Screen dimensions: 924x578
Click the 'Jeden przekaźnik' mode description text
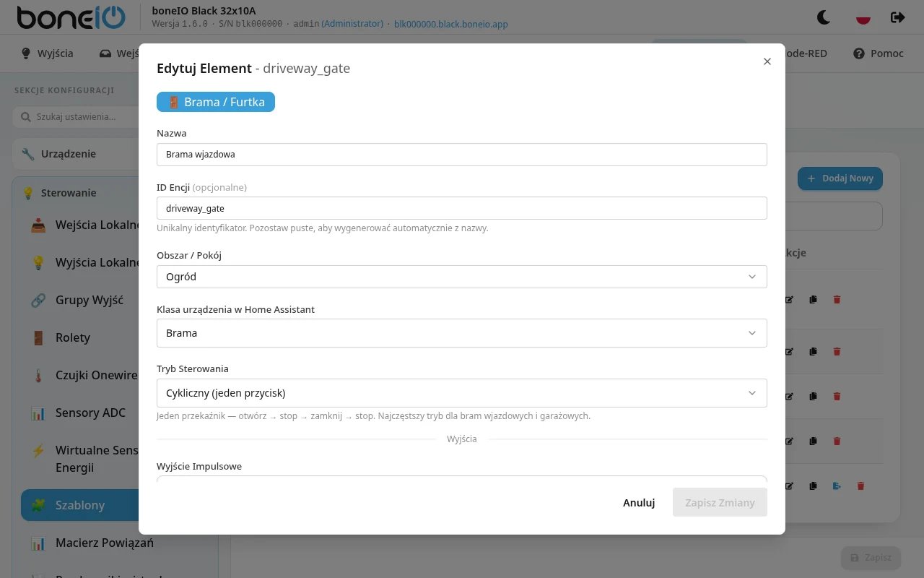[x=373, y=415]
